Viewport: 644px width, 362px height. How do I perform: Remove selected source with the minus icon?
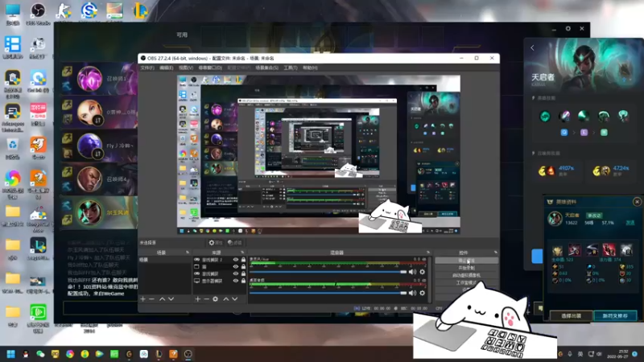(206, 299)
